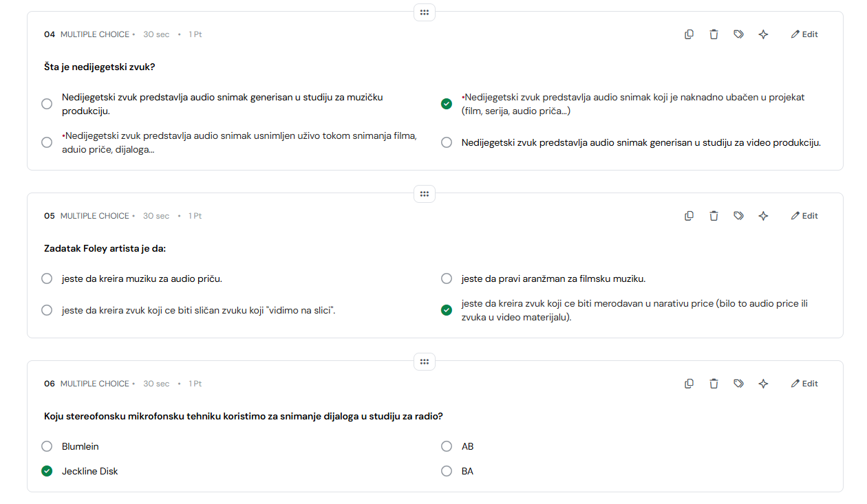Duplicate question 06 with the copy icon
867x504 pixels.
point(689,384)
